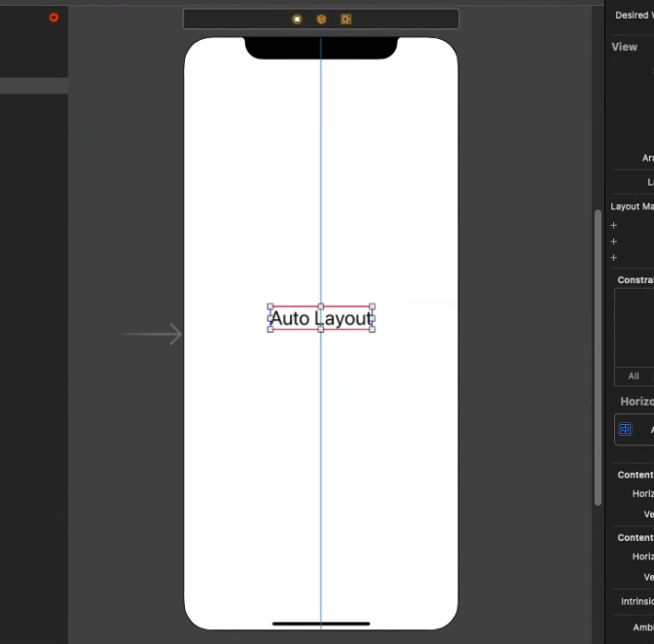
Task: Click the Desired Width label at top
Action: coord(635,15)
